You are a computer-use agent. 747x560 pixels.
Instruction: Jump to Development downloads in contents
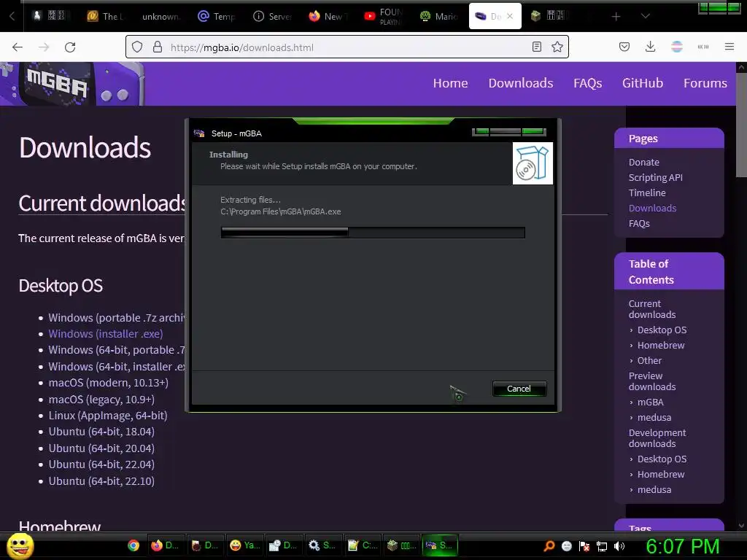[657, 438]
